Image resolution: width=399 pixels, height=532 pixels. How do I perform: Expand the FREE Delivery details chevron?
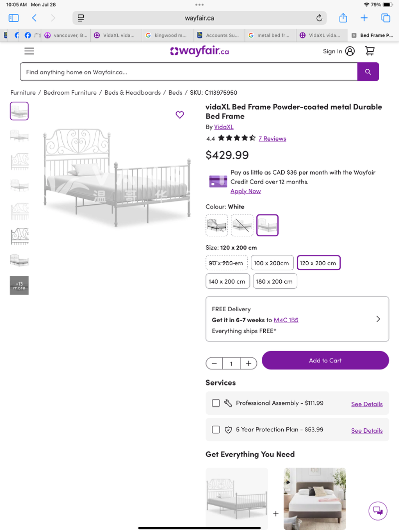(x=378, y=319)
